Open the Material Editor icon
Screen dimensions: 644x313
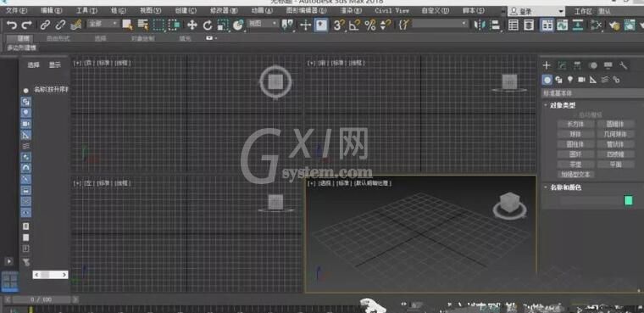(x=596, y=25)
